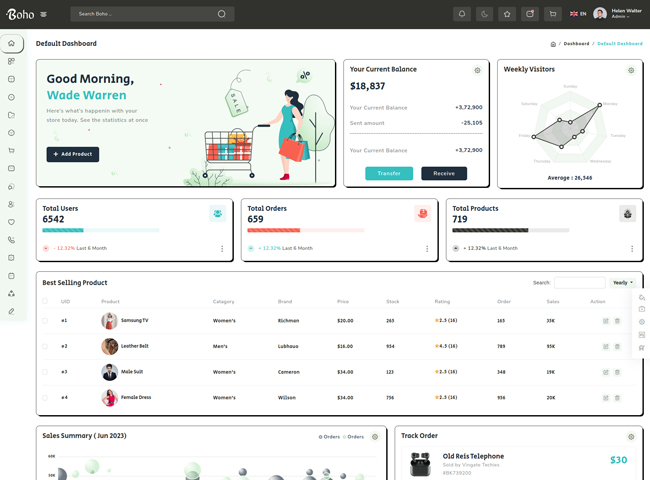Image resolution: width=650 pixels, height=480 pixels.
Task: Switch to dark mode with moon icon
Action: coord(484,14)
